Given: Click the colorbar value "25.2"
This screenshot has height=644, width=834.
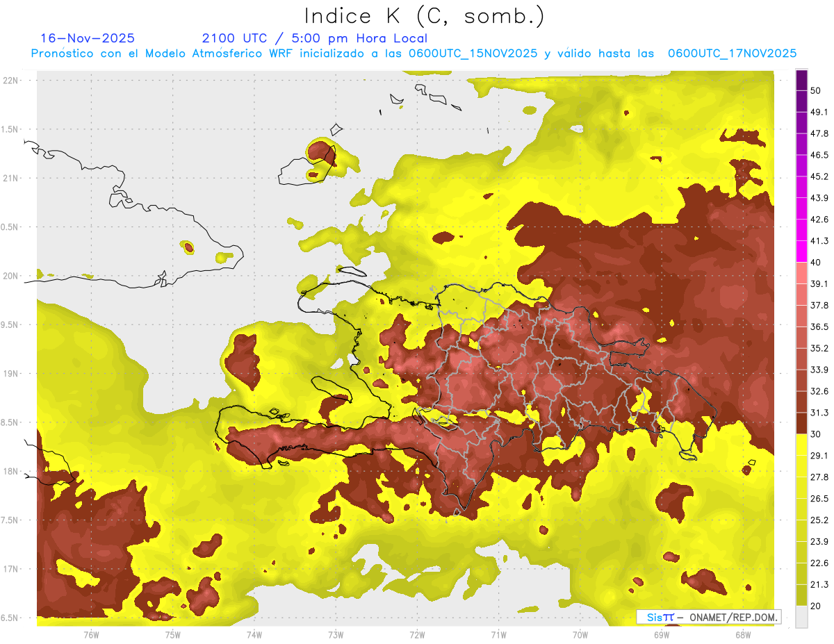Looking at the screenshot, I should [819, 520].
